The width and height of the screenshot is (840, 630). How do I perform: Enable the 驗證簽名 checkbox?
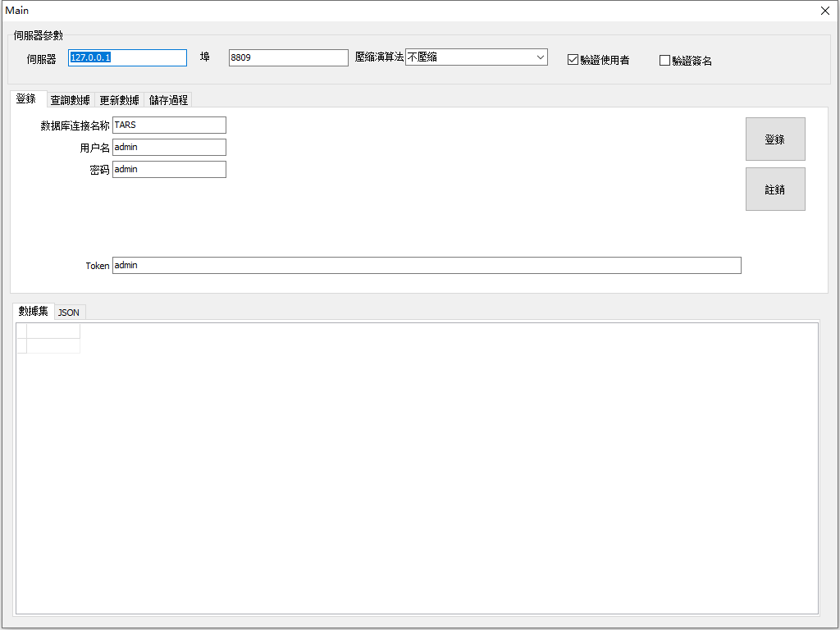pyautogui.click(x=686, y=61)
